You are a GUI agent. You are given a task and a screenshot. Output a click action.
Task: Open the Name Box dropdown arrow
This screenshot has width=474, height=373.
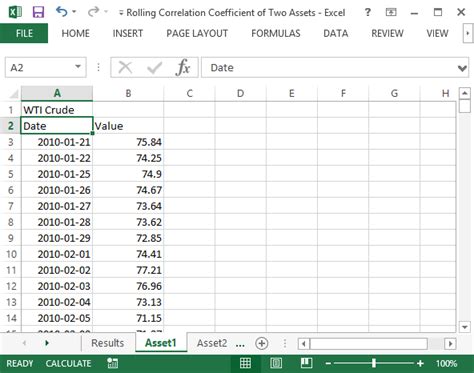[x=78, y=67]
